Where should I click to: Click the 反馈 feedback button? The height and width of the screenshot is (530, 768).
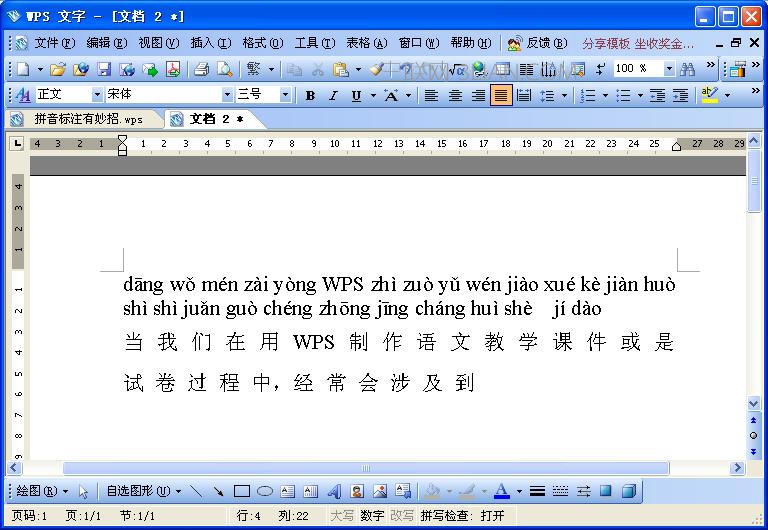coord(537,43)
